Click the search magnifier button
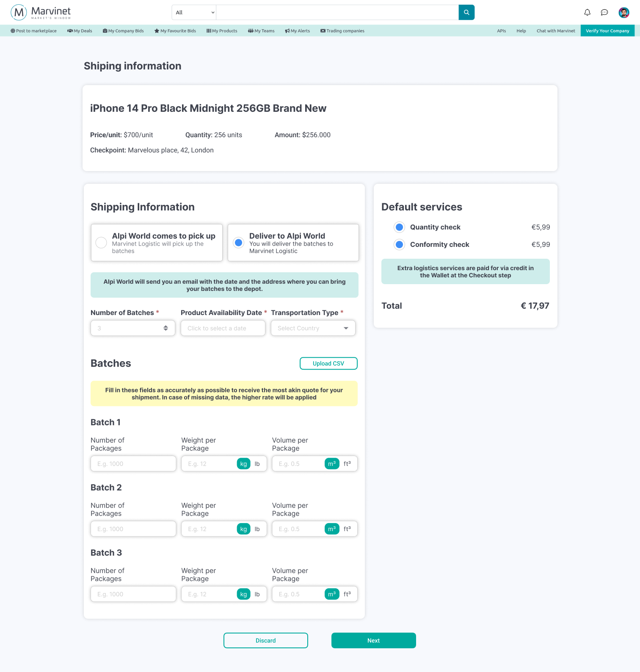 click(x=466, y=12)
